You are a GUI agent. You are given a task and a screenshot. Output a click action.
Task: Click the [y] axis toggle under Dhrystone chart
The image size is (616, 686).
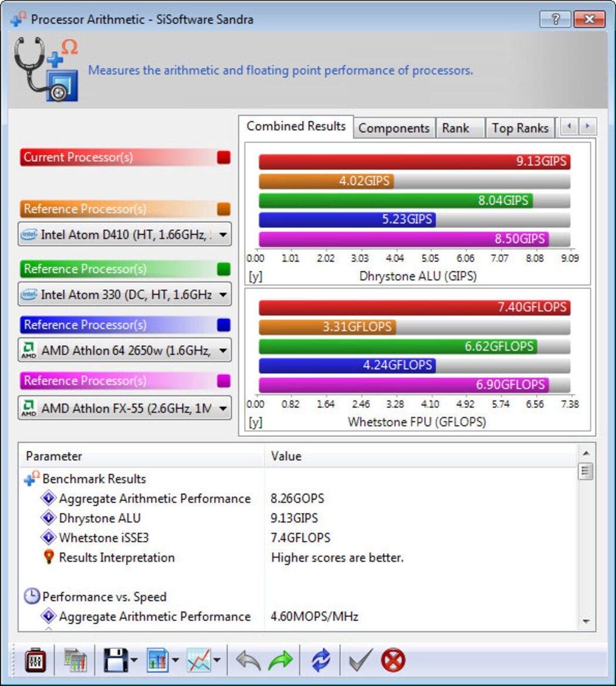(x=255, y=277)
